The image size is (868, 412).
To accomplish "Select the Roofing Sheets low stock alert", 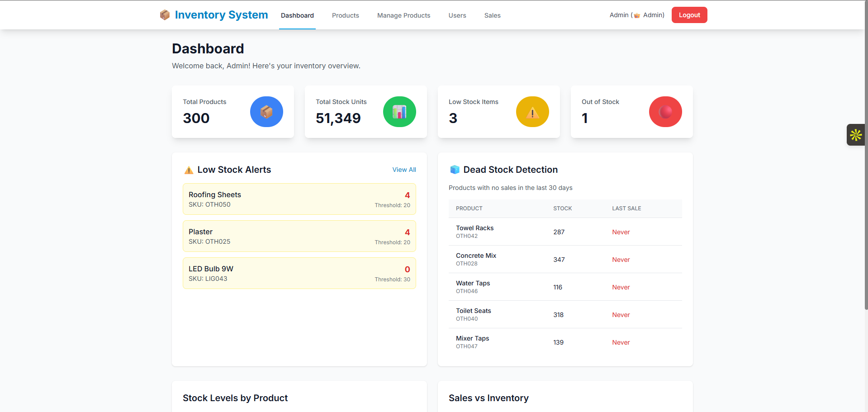I will pos(299,199).
